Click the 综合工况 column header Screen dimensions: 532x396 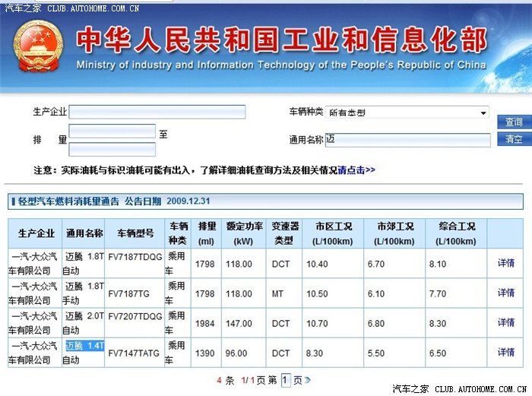click(456, 233)
